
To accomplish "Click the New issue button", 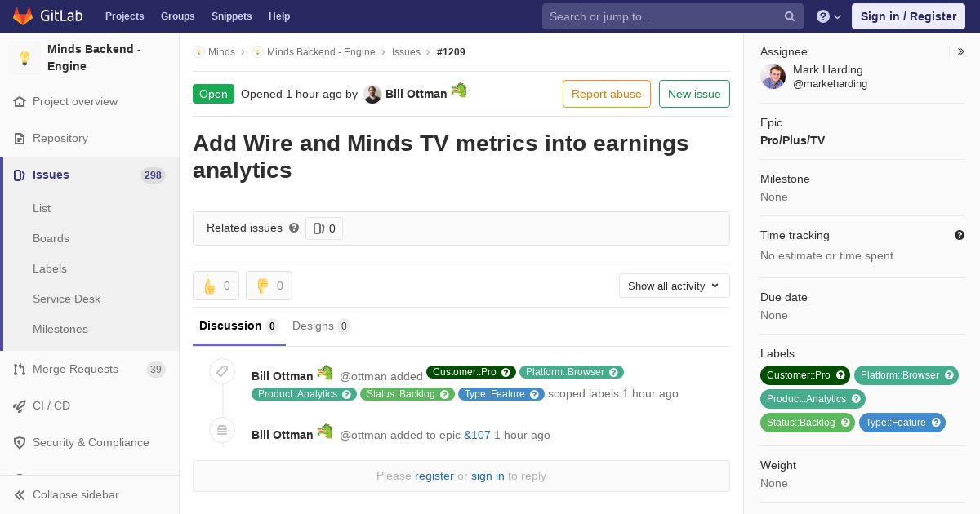I will (x=694, y=94).
